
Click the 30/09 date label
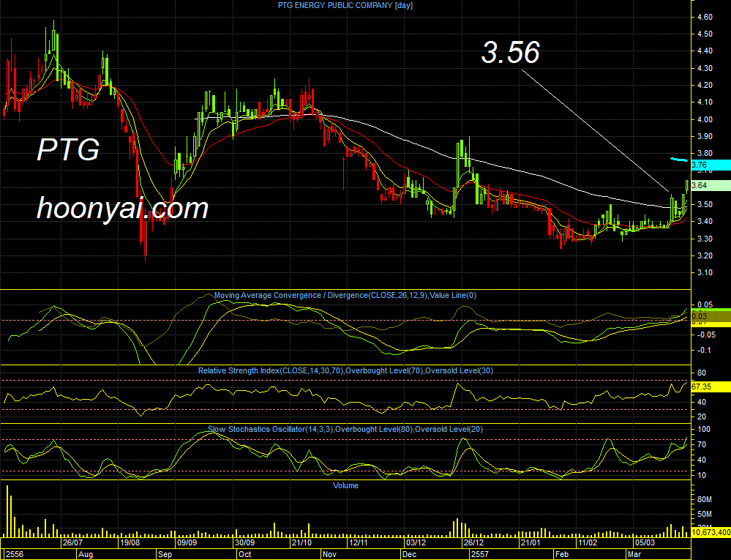[244, 542]
